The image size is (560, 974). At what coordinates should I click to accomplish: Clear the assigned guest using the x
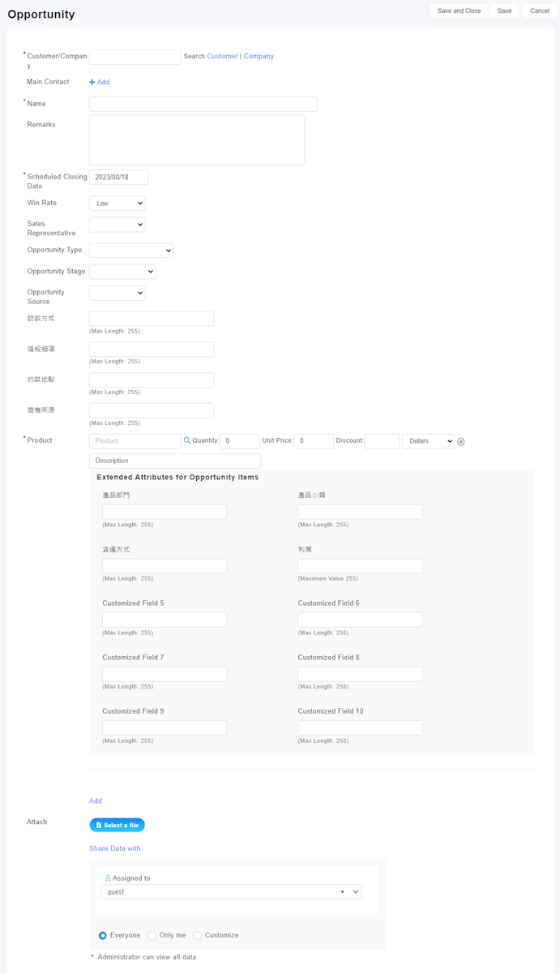click(342, 891)
